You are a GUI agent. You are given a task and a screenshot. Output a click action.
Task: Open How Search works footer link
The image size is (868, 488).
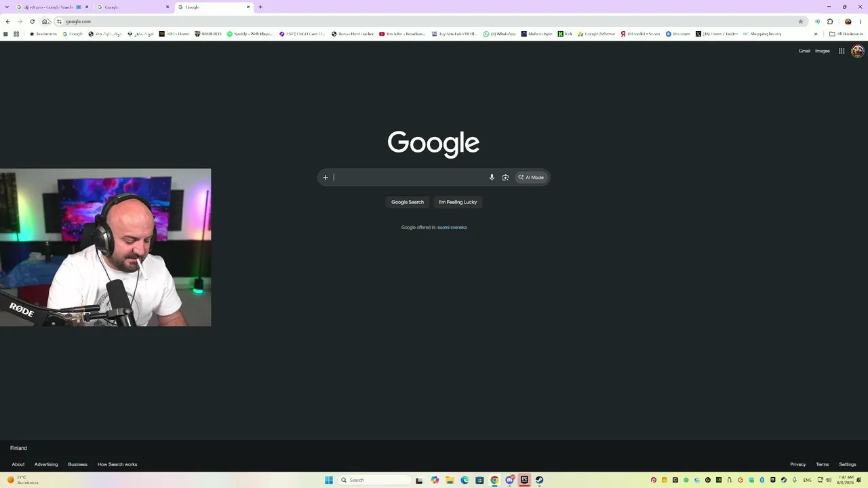(x=117, y=464)
